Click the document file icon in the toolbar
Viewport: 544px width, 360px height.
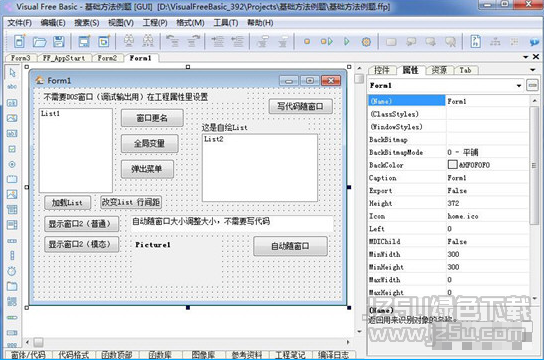475,41
